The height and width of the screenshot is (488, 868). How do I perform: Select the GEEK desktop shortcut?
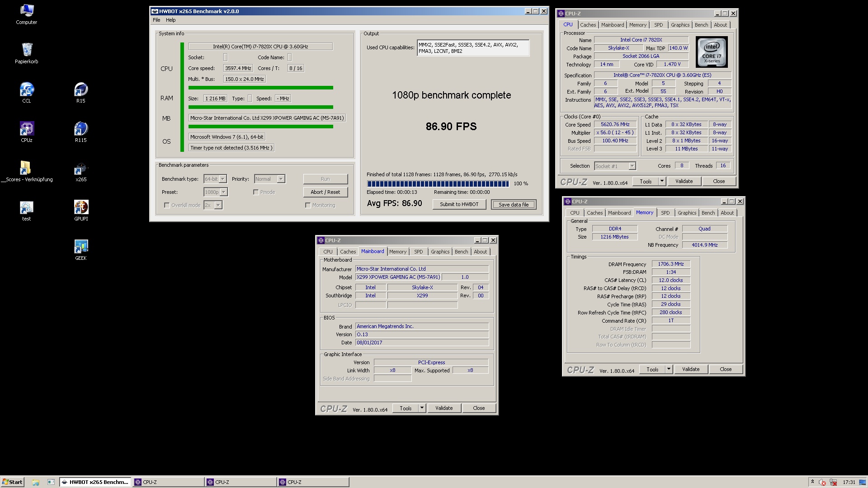(80, 250)
